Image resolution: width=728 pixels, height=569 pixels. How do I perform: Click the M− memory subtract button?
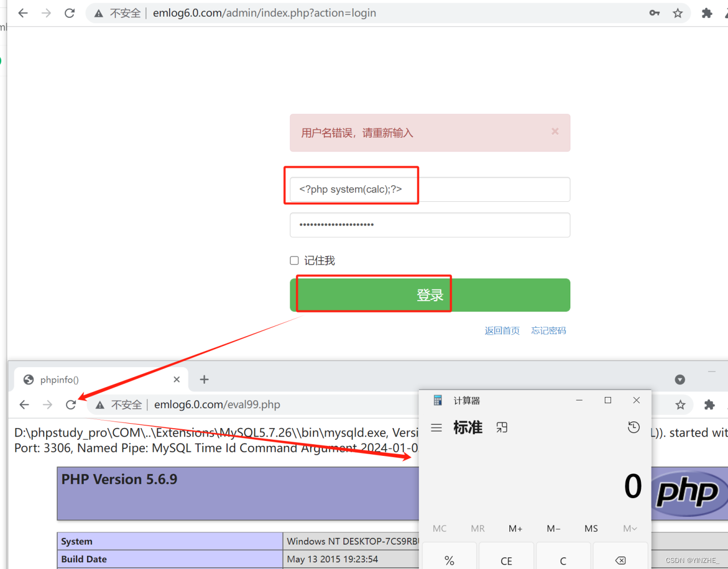pyautogui.click(x=553, y=529)
